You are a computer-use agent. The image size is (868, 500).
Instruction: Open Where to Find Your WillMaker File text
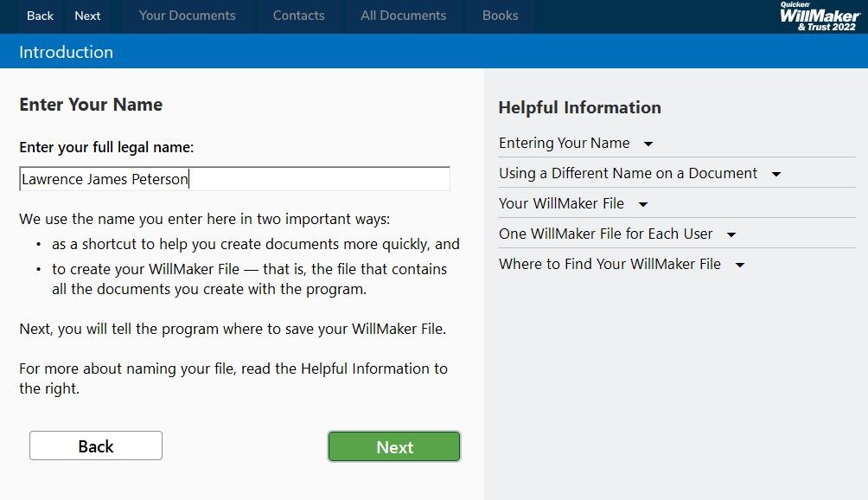610,264
